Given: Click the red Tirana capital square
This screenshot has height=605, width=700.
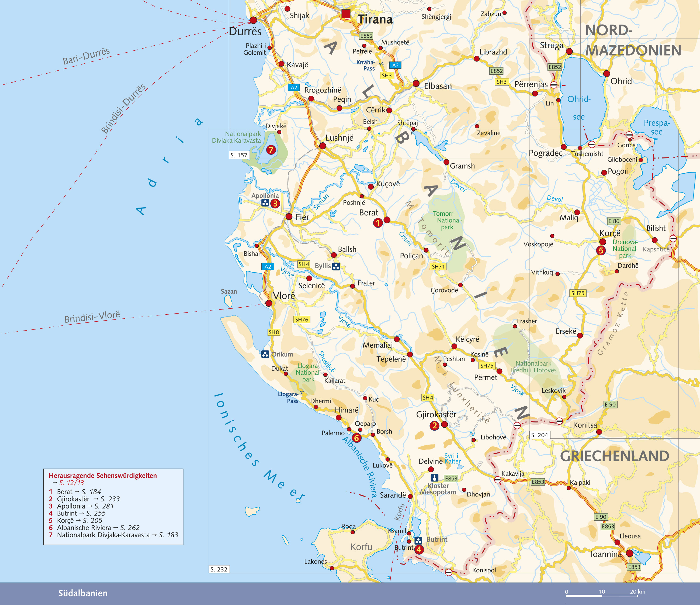Looking at the screenshot, I should [x=346, y=14].
